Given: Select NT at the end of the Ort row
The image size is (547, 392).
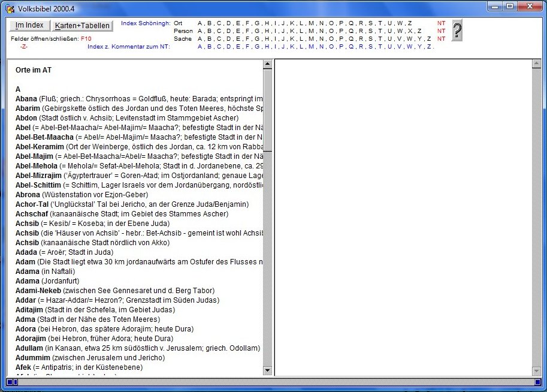Looking at the screenshot, I should coord(442,23).
